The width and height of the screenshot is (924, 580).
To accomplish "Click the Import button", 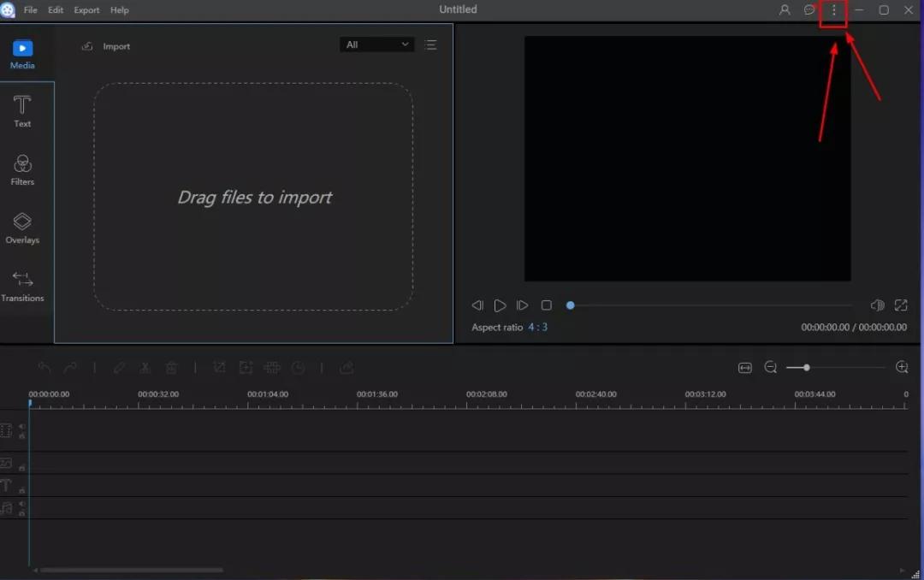I will [107, 46].
